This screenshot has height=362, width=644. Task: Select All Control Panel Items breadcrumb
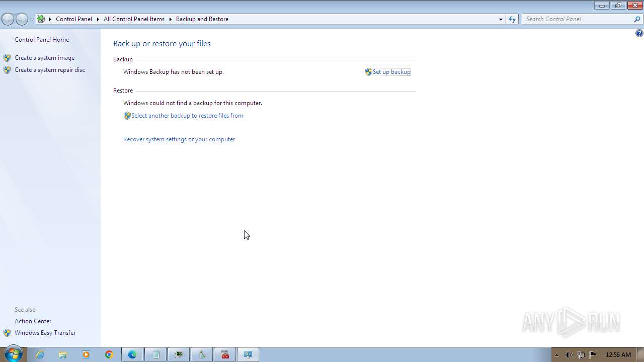(x=134, y=19)
